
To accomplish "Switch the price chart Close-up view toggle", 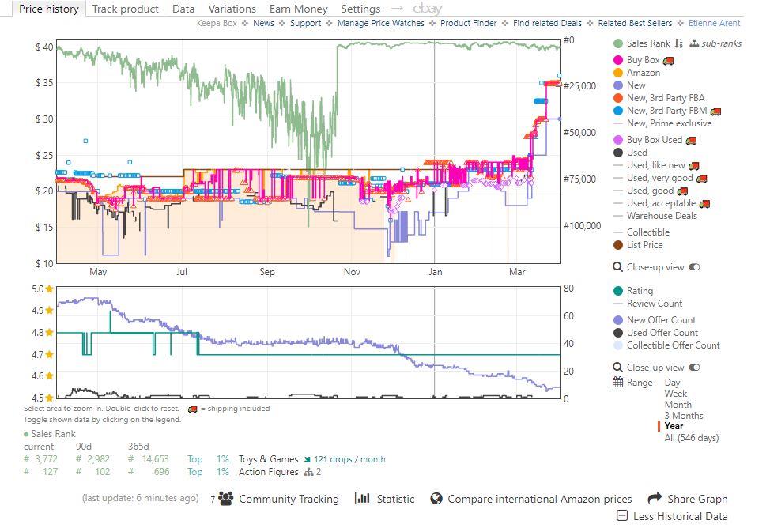I will point(694,267).
